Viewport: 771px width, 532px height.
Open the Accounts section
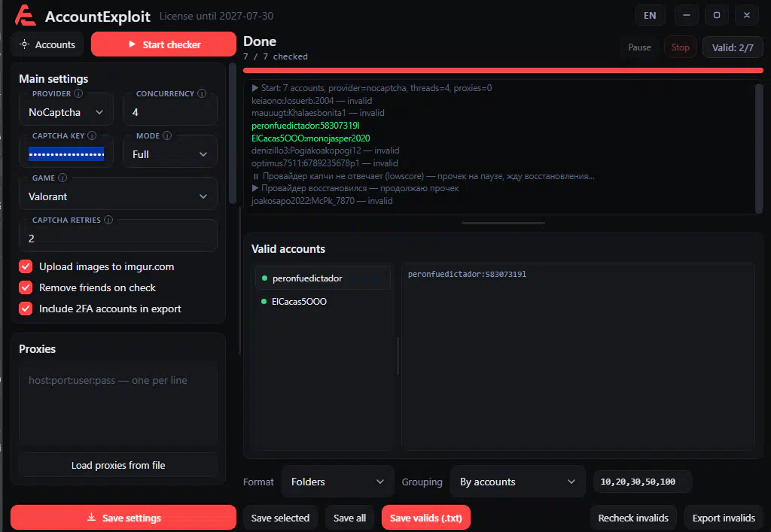(x=47, y=44)
